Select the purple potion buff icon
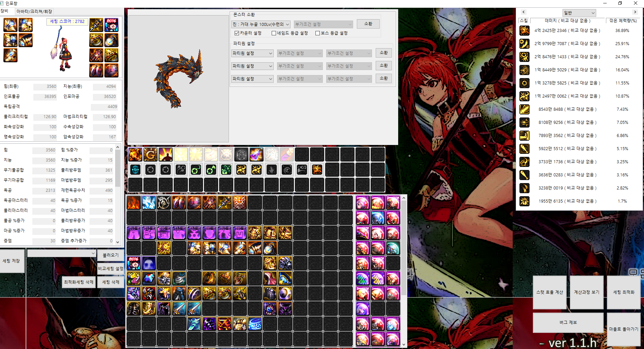This screenshot has width=644, height=349. pyautogui.click(x=256, y=154)
